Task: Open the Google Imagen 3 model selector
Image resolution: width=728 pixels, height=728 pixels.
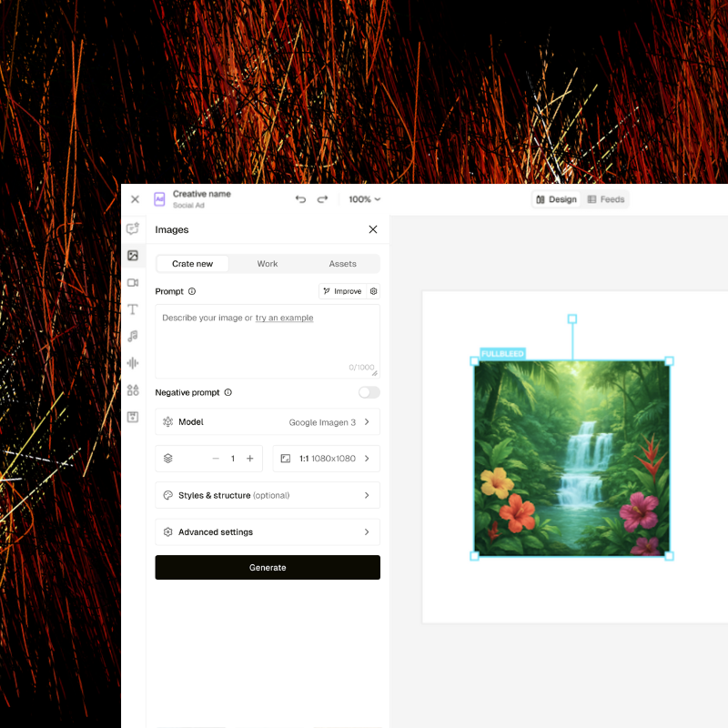Action: point(267,421)
